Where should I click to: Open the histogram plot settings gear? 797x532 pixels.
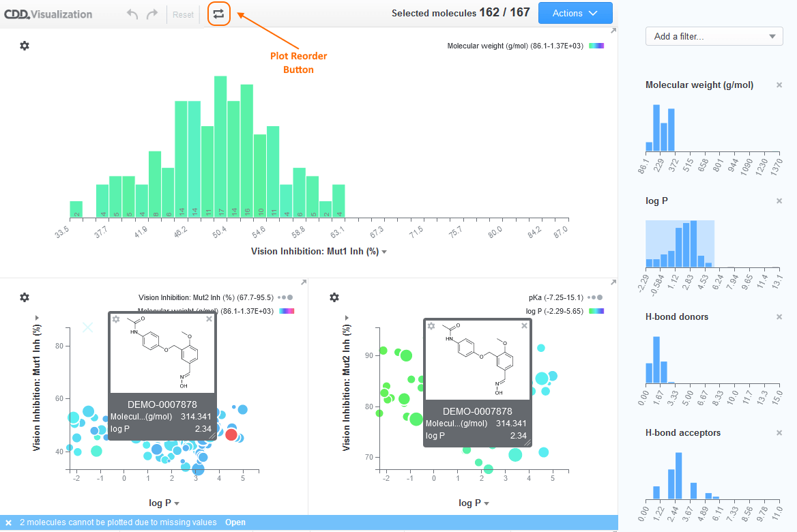(25, 46)
